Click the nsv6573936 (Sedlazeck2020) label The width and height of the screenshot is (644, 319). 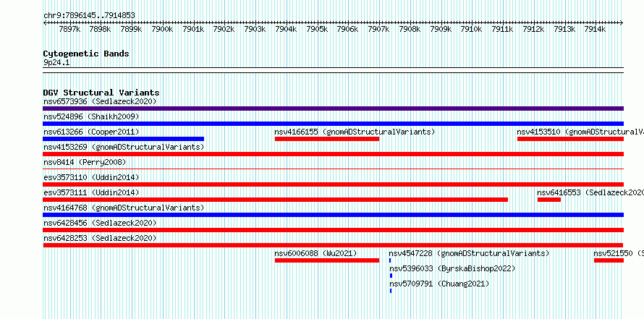[x=100, y=101]
